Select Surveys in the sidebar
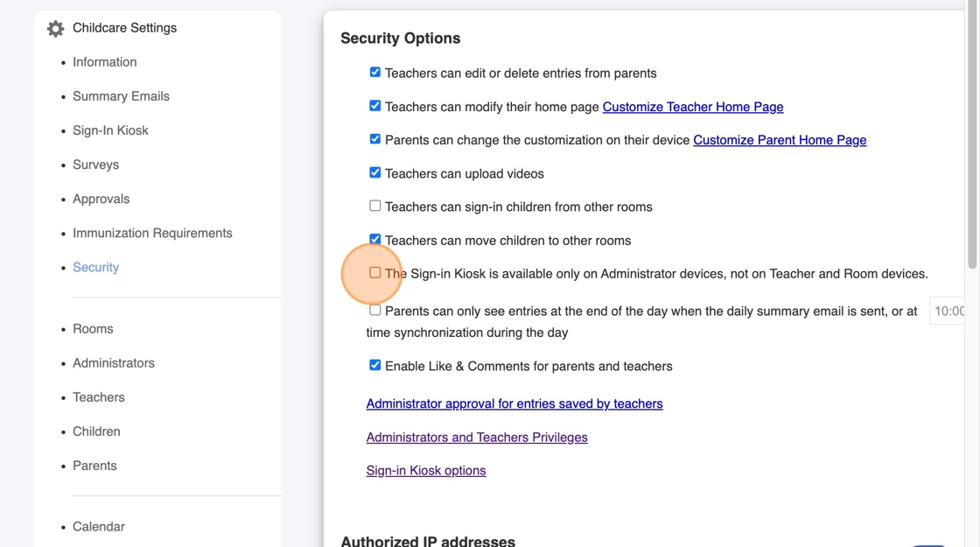The image size is (980, 547). pyautogui.click(x=95, y=165)
